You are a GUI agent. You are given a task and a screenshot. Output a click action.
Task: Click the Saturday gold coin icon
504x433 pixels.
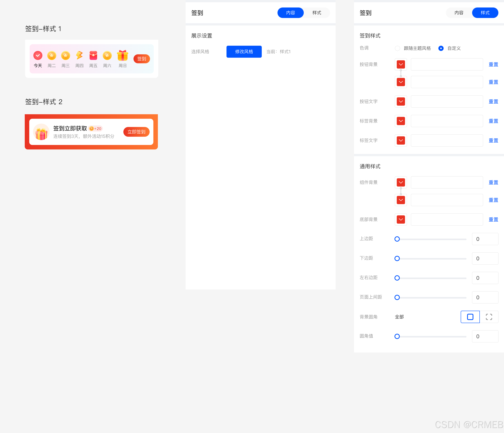pos(107,55)
